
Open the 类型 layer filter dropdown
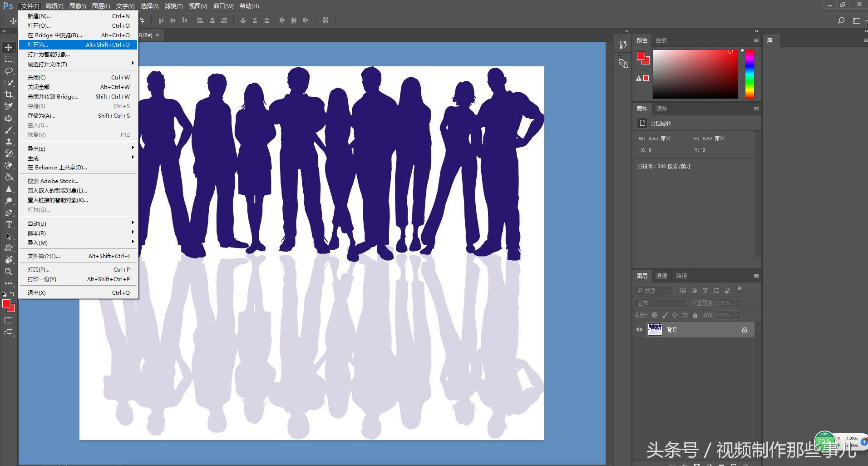click(x=654, y=290)
